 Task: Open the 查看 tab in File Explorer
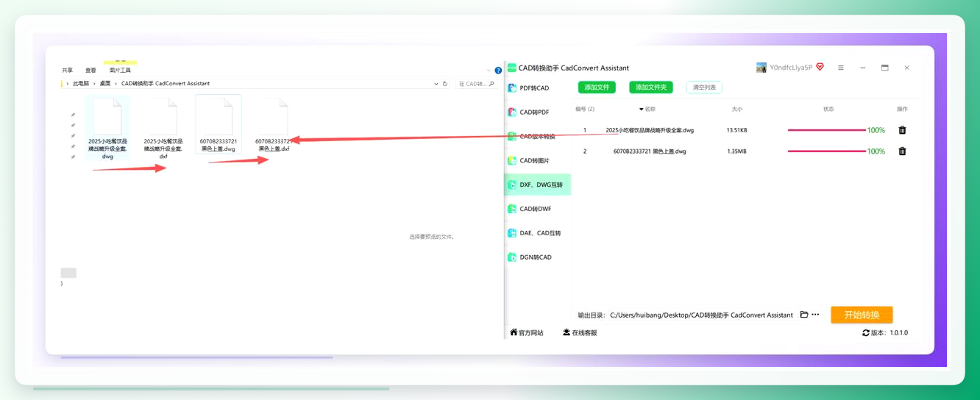coord(90,71)
